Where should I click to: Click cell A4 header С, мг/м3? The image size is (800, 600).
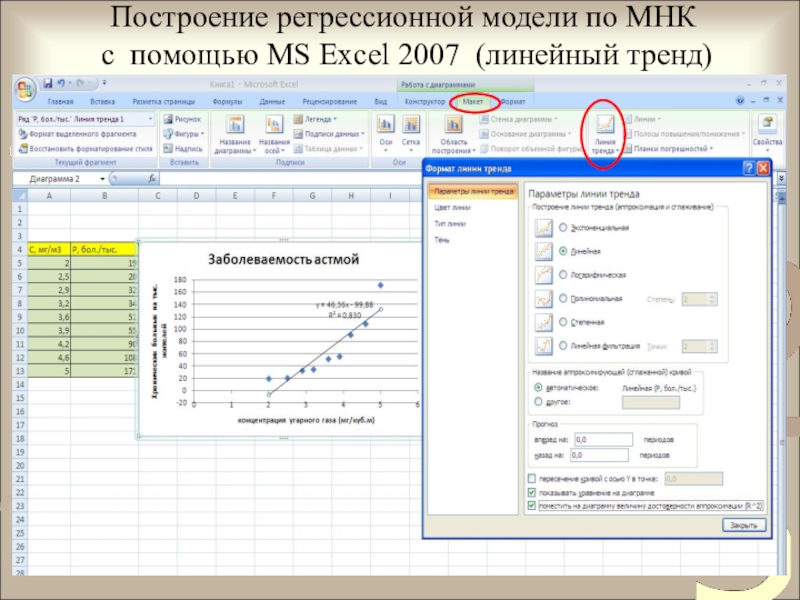coord(49,249)
